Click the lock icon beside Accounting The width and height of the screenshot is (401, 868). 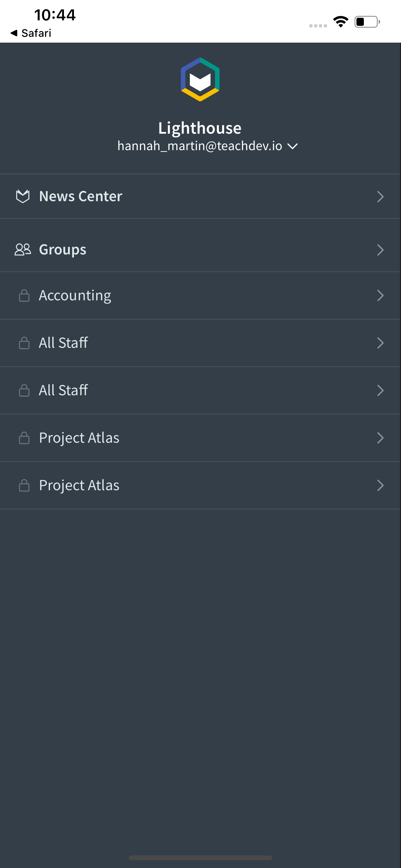point(24,295)
